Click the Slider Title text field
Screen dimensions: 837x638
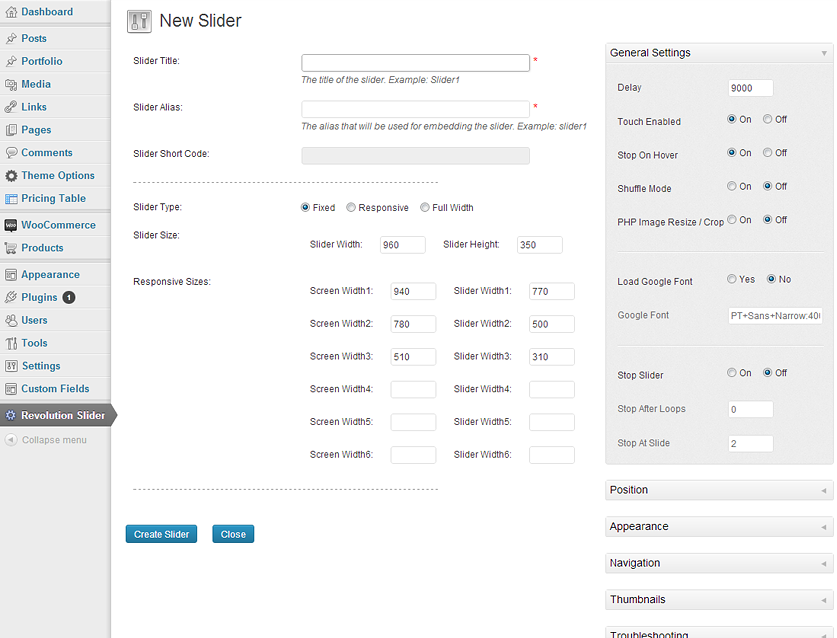(x=415, y=63)
